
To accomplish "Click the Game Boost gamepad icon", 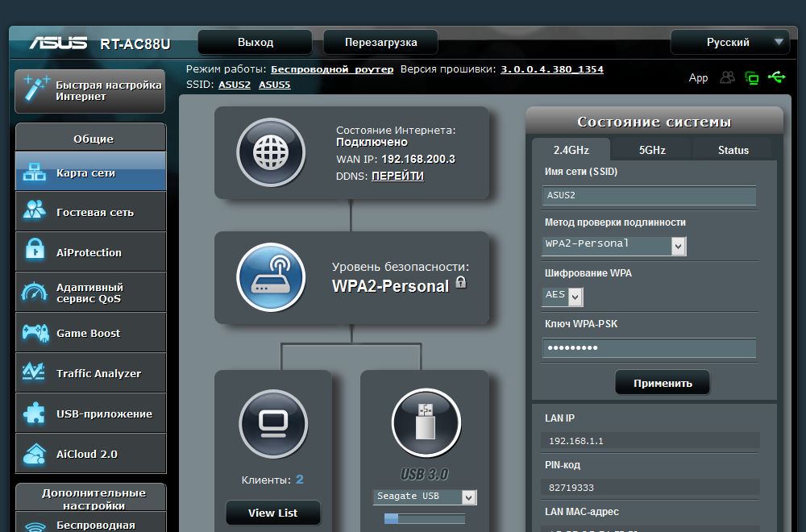I will pyautogui.click(x=35, y=333).
